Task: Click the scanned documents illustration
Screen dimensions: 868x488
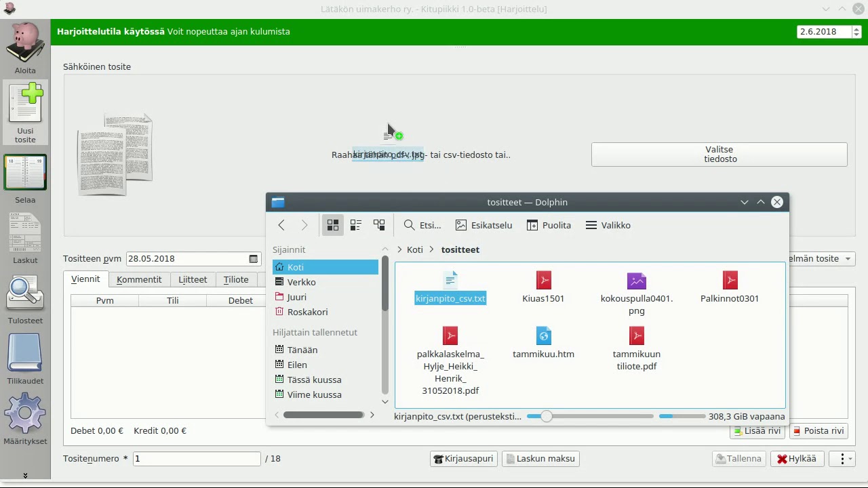Action: click(x=115, y=155)
